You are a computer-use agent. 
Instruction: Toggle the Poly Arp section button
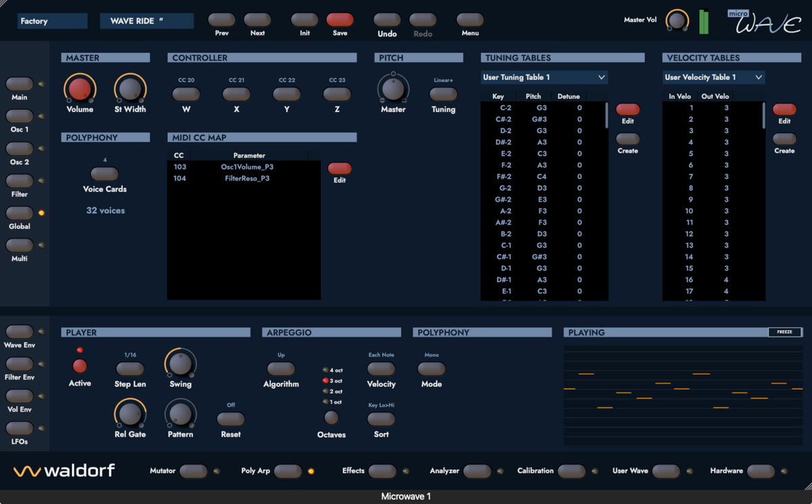coord(288,471)
